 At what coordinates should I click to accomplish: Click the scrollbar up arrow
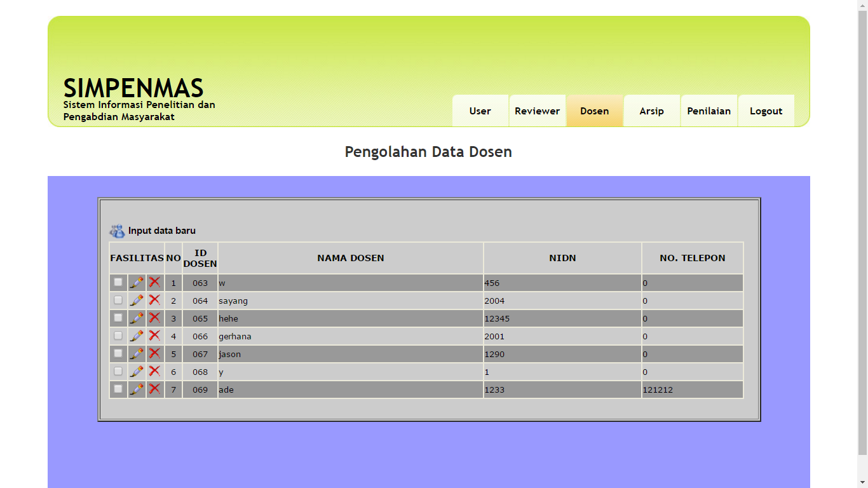[862, 5]
